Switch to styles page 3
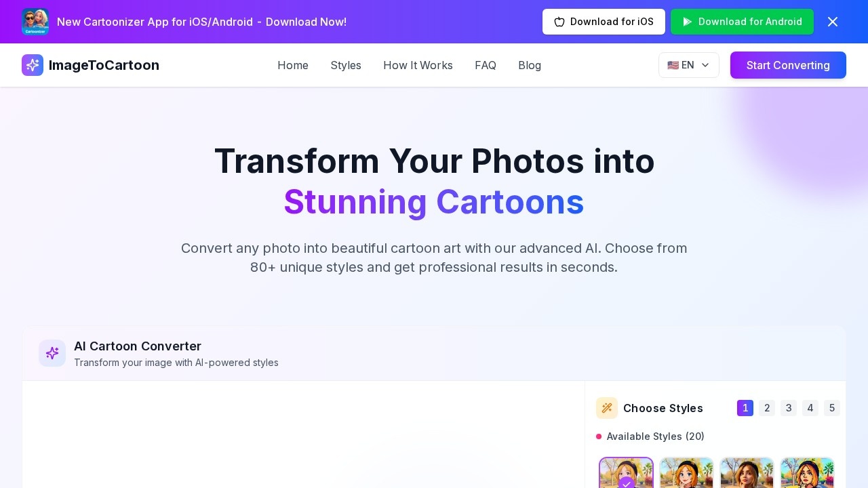Viewport: 868px width, 488px height. pos(789,408)
